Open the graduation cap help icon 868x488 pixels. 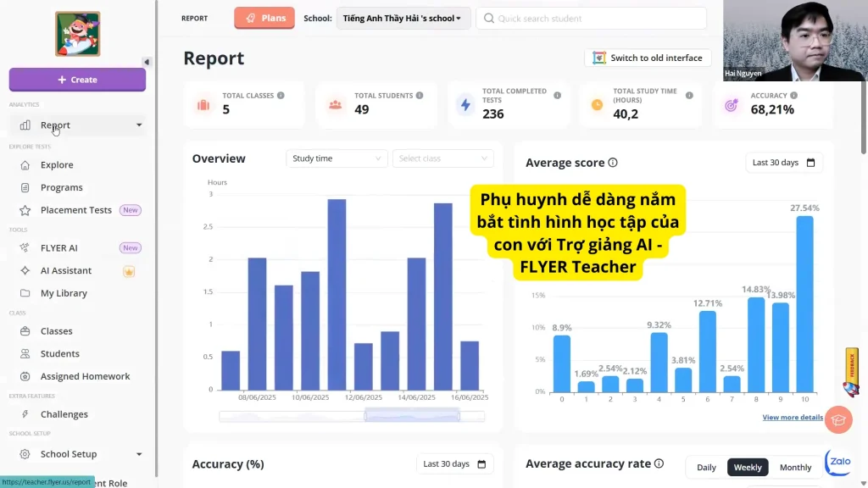click(x=838, y=419)
